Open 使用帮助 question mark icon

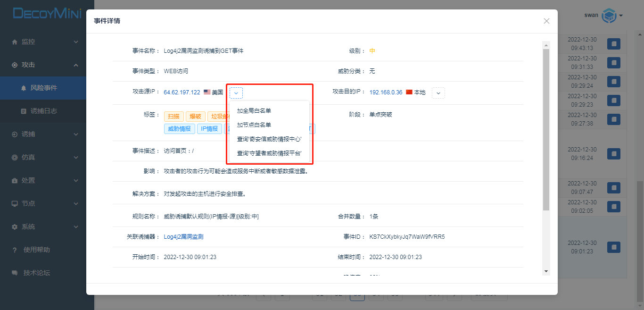[x=15, y=250]
